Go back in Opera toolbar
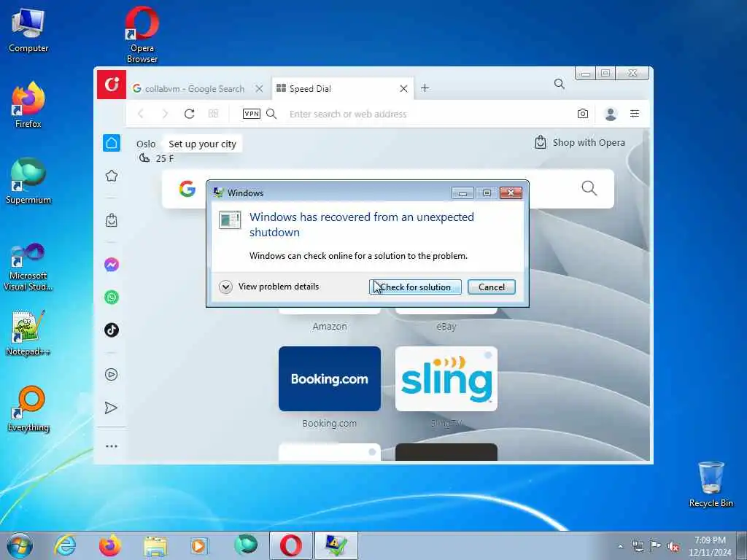The width and height of the screenshot is (747, 560). (x=141, y=114)
